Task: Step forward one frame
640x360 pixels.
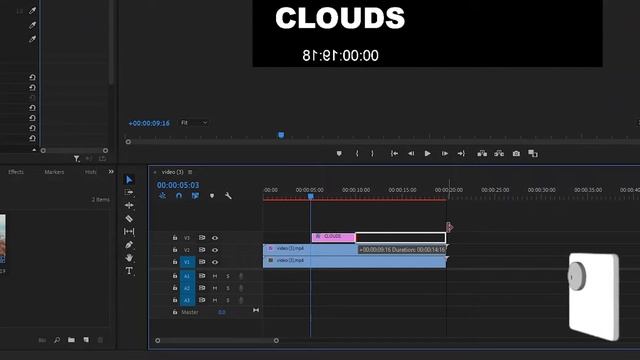Action: pyautogui.click(x=444, y=153)
